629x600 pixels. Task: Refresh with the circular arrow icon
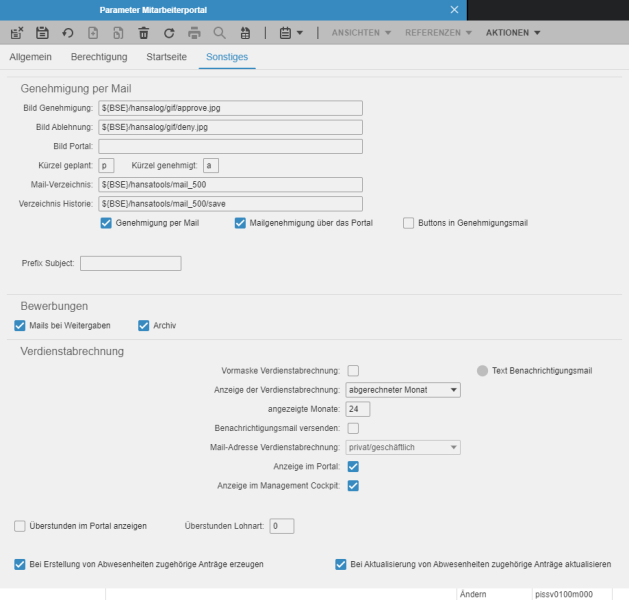(x=169, y=33)
